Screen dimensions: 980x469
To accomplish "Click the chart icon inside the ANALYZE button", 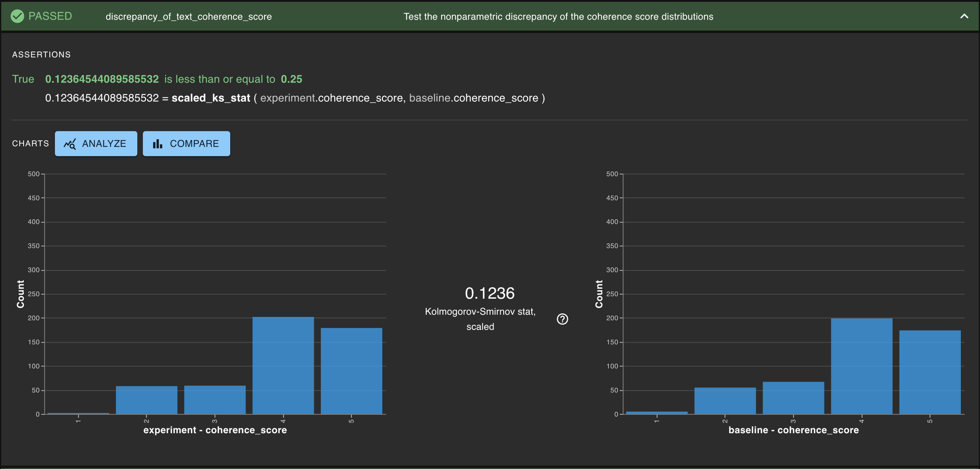I will click(70, 144).
